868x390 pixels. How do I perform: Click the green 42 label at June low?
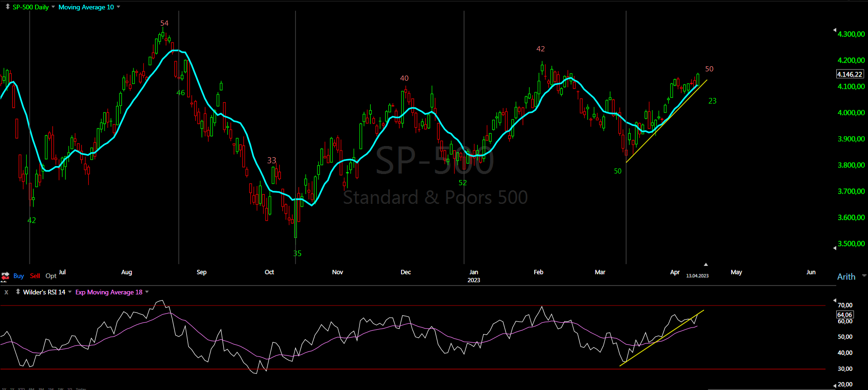pyautogui.click(x=32, y=220)
